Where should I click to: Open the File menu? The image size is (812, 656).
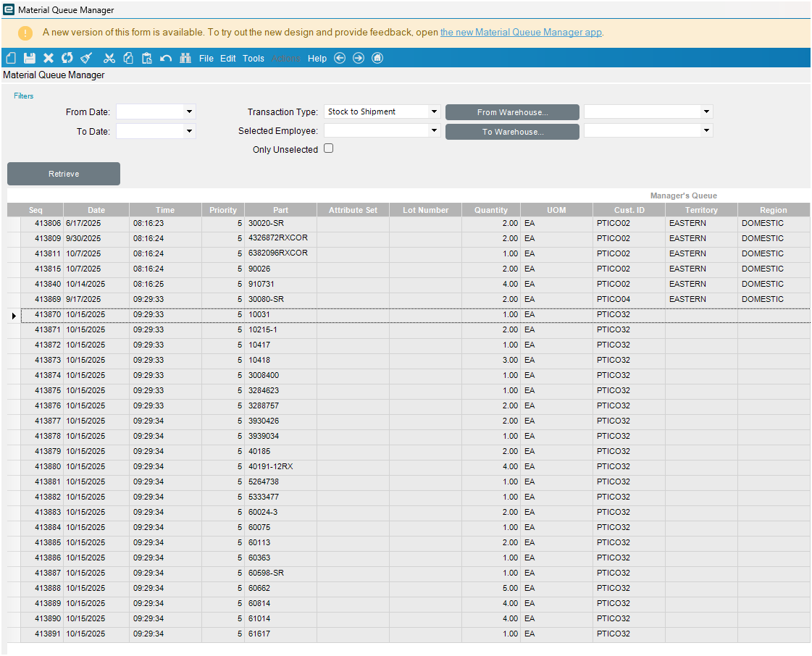[x=206, y=59]
